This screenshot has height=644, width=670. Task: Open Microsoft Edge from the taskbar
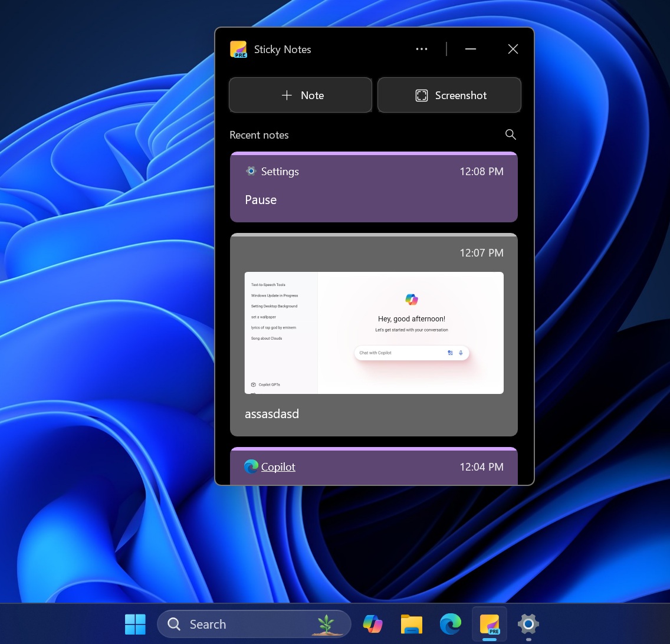451,624
